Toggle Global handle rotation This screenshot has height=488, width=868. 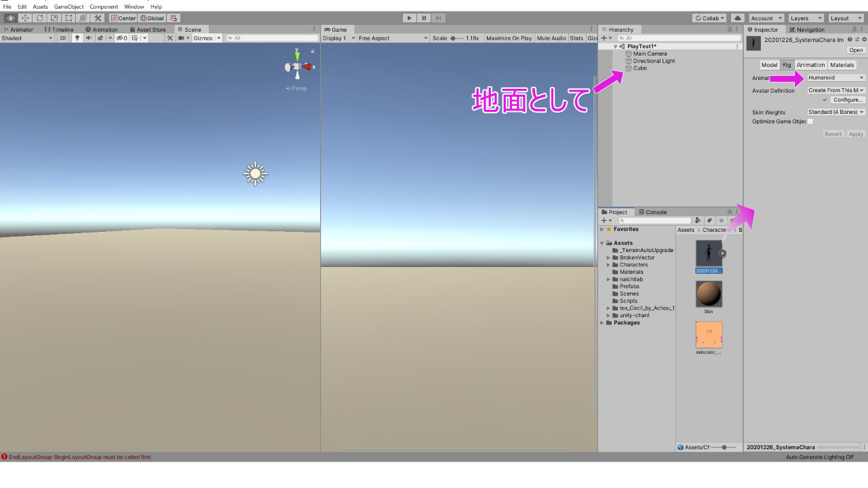pos(152,18)
